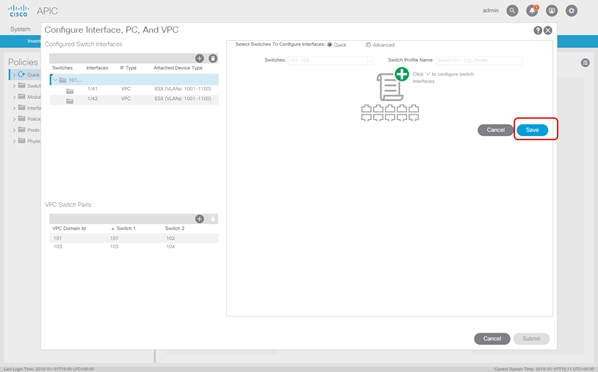Screen dimensions: 598x372
Task: Expand the Quick node in Policies tree
Action: point(14,75)
